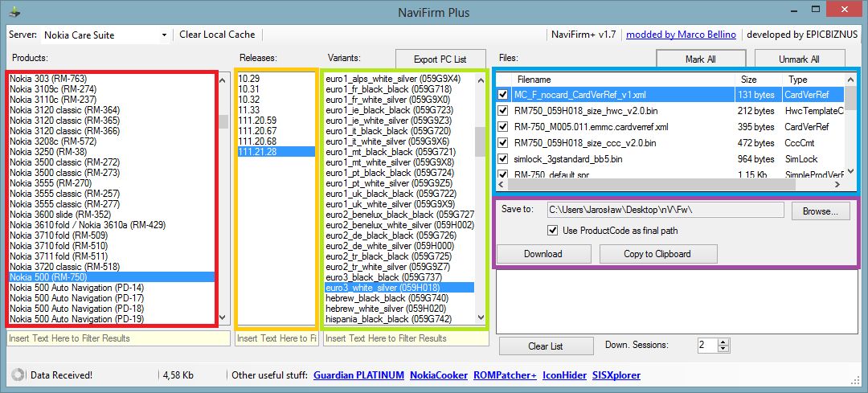Image resolution: width=868 pixels, height=393 pixels.
Task: Click Files list horizontal scroll-left arrow
Action: 502,183
